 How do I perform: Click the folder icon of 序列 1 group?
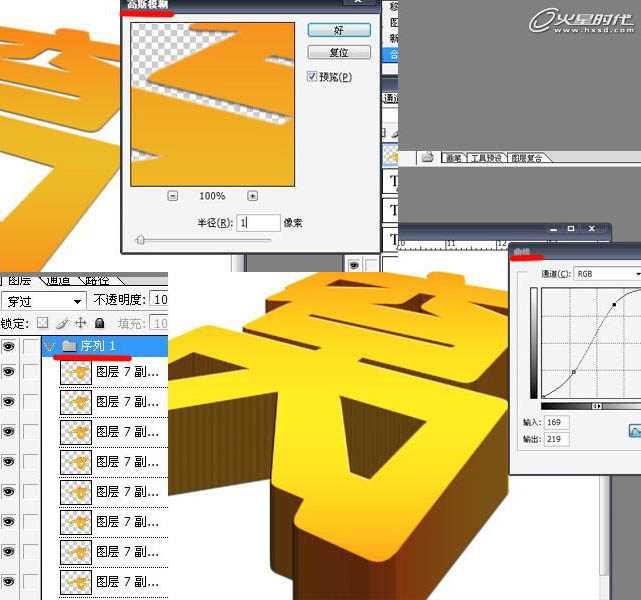69,346
